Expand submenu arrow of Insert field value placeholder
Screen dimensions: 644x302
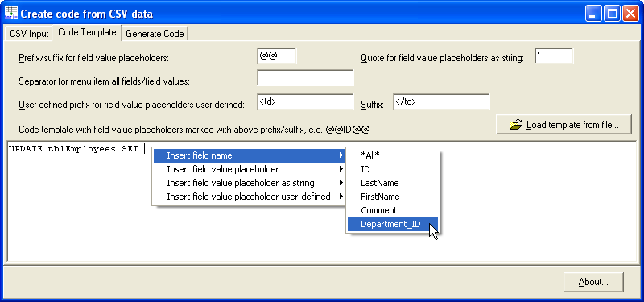(341, 169)
